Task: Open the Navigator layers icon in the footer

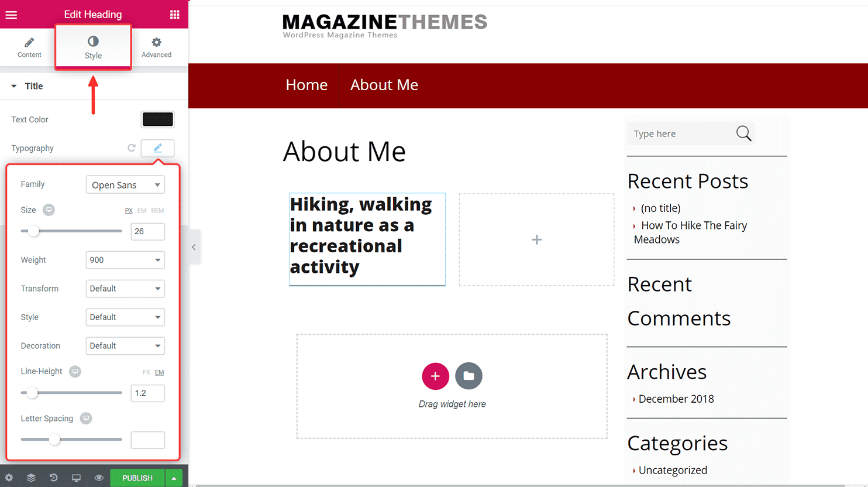Action: click(x=31, y=478)
